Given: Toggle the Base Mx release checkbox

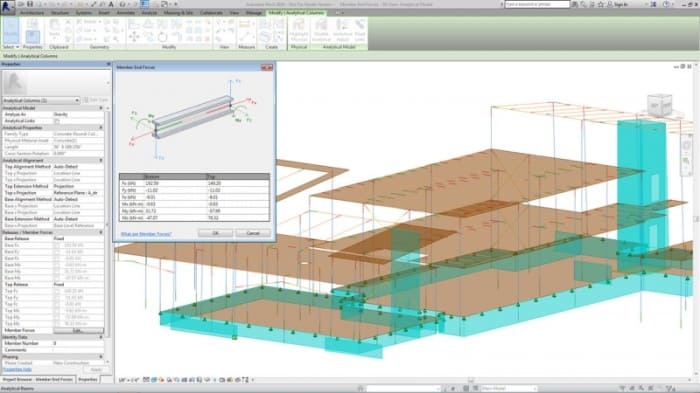Looking at the screenshot, I should pyautogui.click(x=57, y=265).
